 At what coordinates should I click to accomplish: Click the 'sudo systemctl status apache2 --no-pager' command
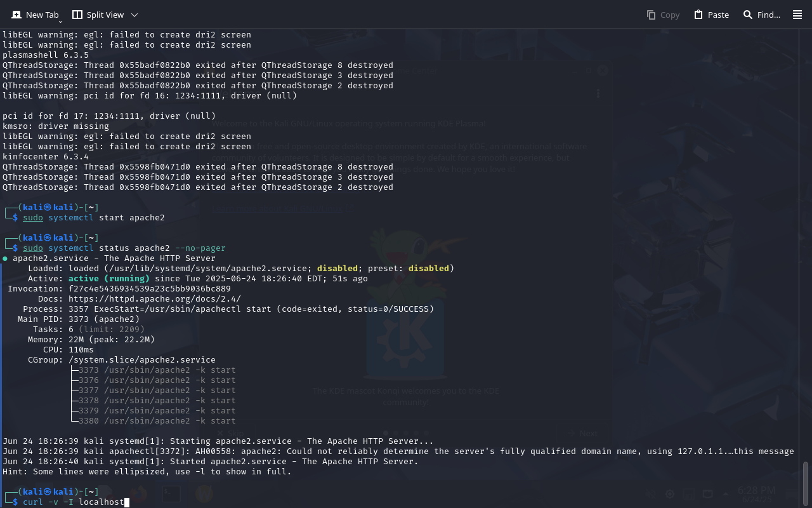pos(124,248)
